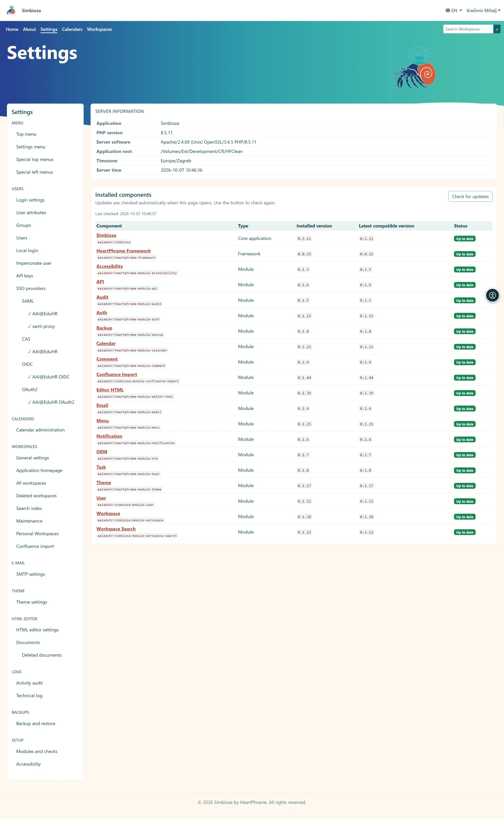The height and width of the screenshot is (819, 504).
Task: Click the aaieduhr/simbioza package name
Action: [x=114, y=242]
